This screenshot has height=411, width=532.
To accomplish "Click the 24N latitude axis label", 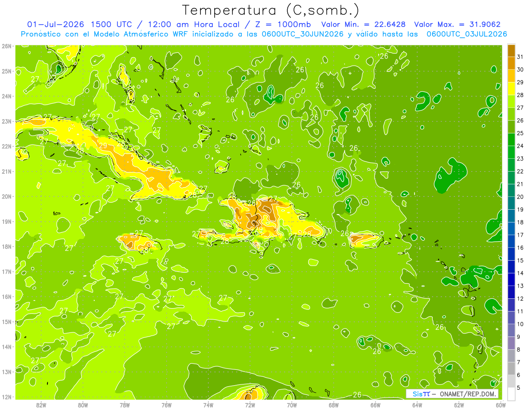I will (7, 96).
